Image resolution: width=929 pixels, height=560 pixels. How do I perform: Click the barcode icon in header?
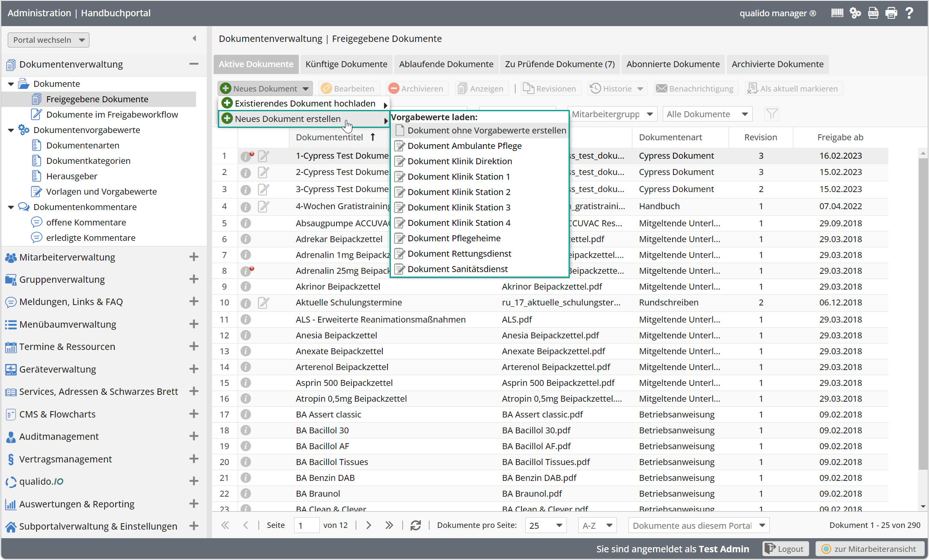(x=837, y=13)
